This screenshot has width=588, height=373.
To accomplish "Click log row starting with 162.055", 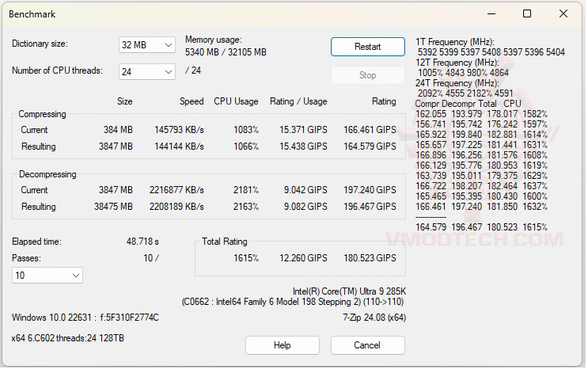I will tap(481, 114).
